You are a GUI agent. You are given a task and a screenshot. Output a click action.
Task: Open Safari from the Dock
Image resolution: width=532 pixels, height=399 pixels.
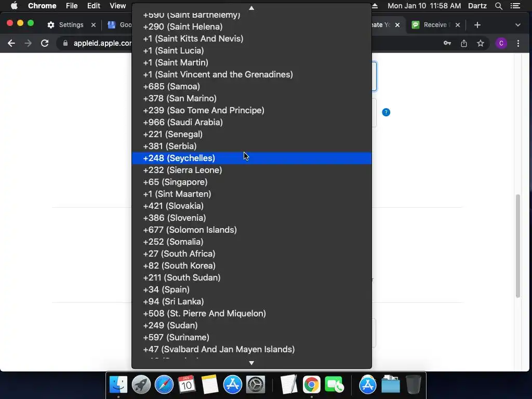[x=164, y=385]
